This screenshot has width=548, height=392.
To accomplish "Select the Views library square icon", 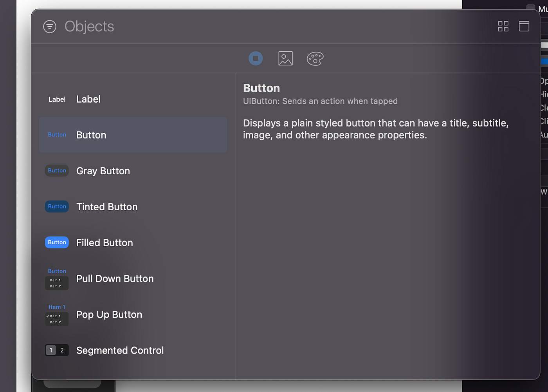I will 256,58.
